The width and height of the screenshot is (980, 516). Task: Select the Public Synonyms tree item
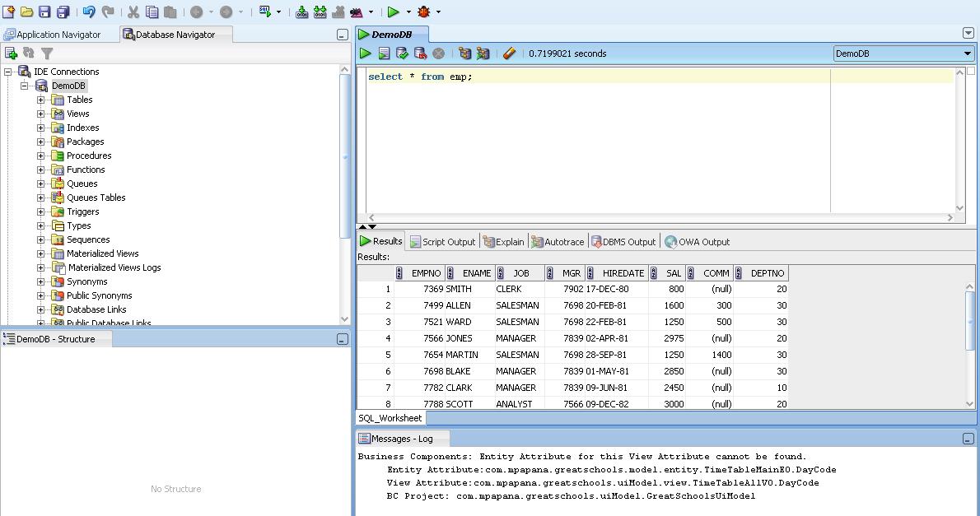(100, 295)
